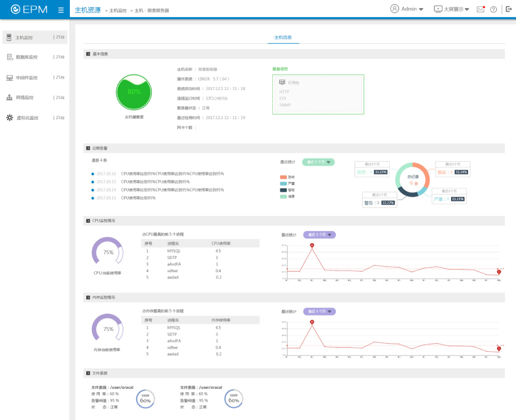
Task: Click the peak marker on the memory chart
Action: tap(312, 322)
